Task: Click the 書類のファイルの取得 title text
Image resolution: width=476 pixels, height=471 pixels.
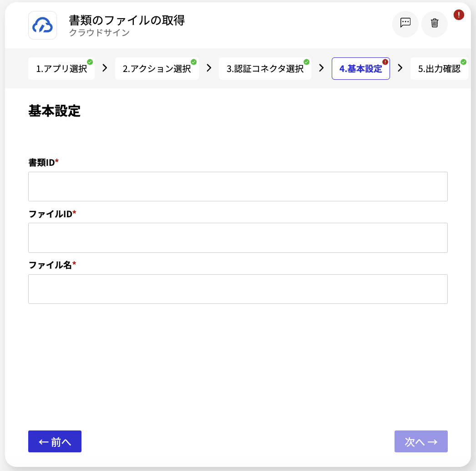Action: (127, 20)
